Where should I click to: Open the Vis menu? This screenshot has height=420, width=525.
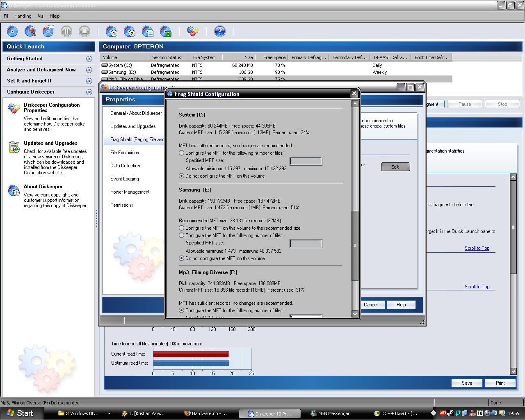[41, 16]
